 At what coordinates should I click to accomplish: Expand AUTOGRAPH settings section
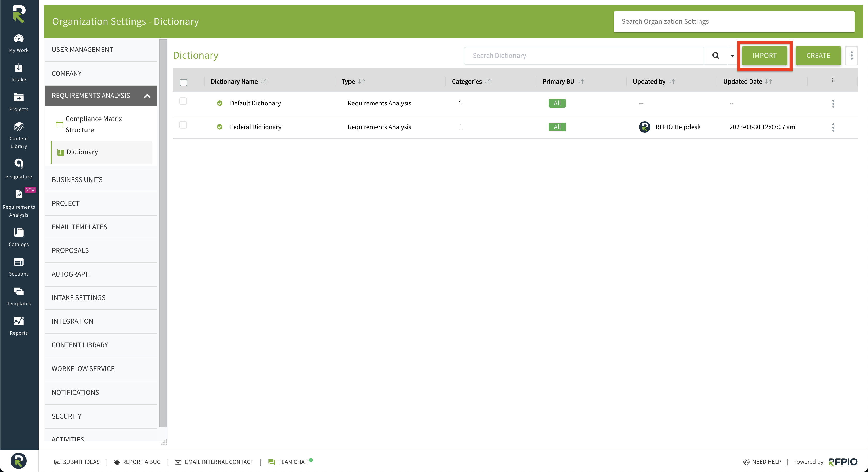click(x=101, y=274)
